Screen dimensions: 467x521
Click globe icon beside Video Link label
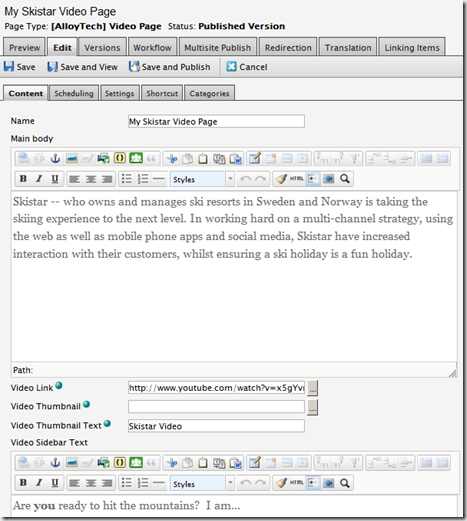tap(59, 385)
